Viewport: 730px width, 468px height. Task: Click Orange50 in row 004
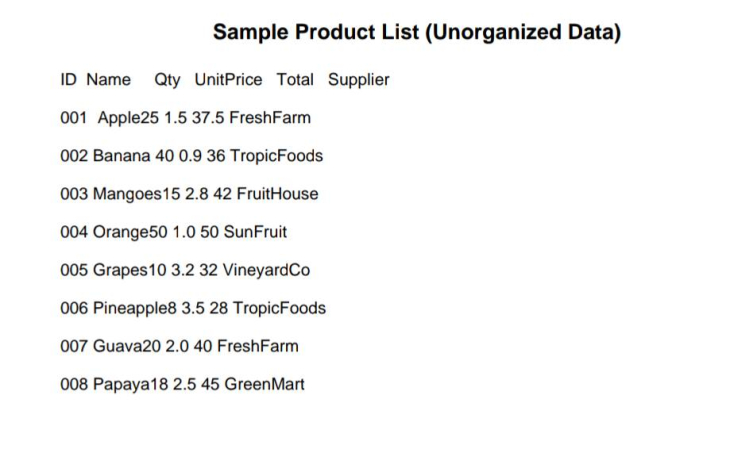pos(126,232)
